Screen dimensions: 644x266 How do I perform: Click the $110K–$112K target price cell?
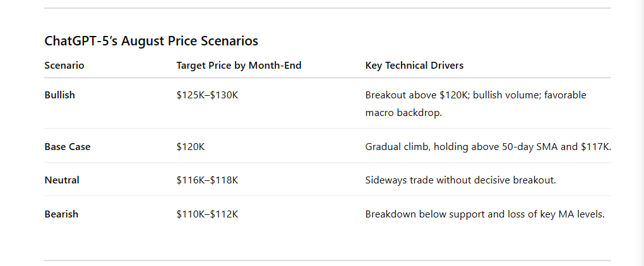(x=207, y=214)
